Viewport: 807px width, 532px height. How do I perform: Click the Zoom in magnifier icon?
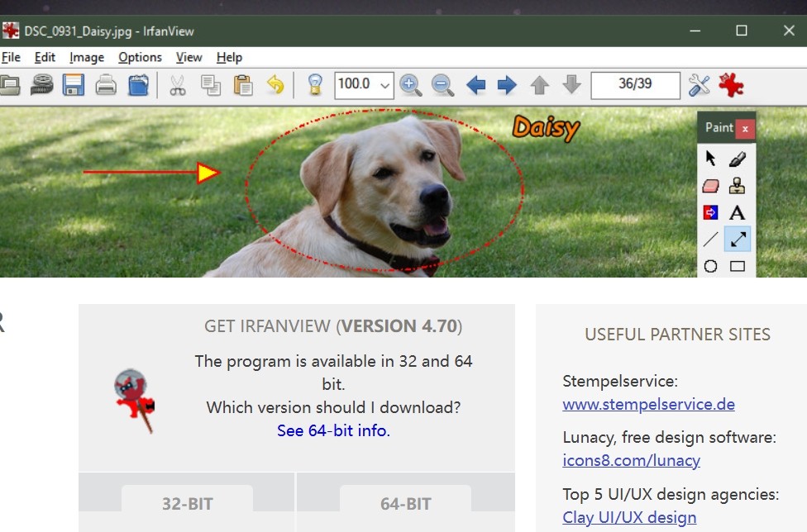pyautogui.click(x=410, y=85)
